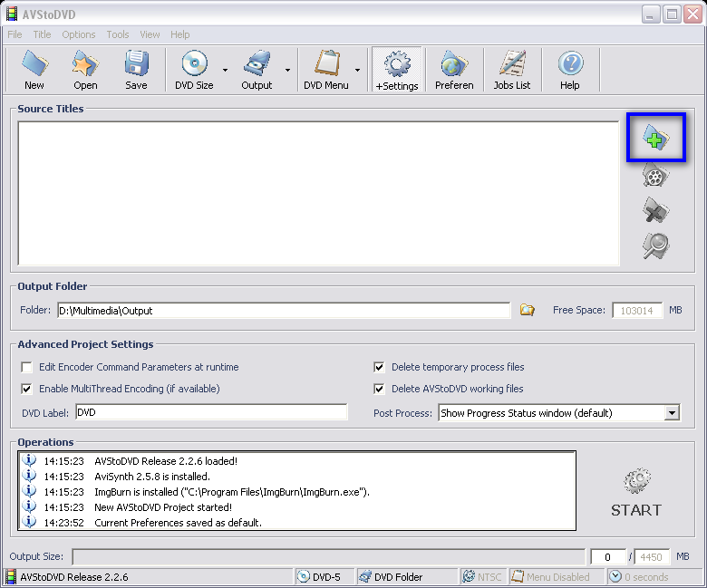Minimize the AVStoDVD window
Screen dimensions: 707x588
click(650, 14)
